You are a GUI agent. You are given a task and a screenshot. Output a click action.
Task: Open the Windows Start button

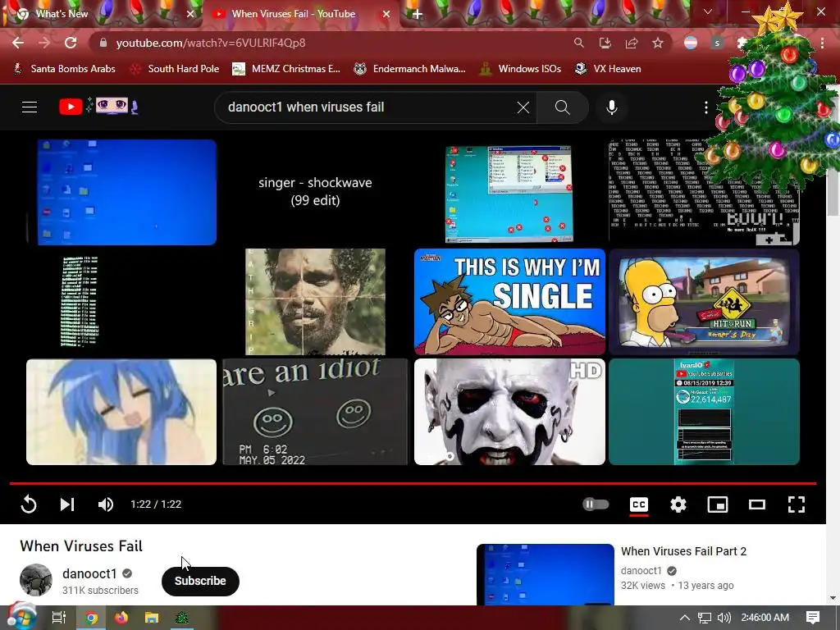[21, 617]
